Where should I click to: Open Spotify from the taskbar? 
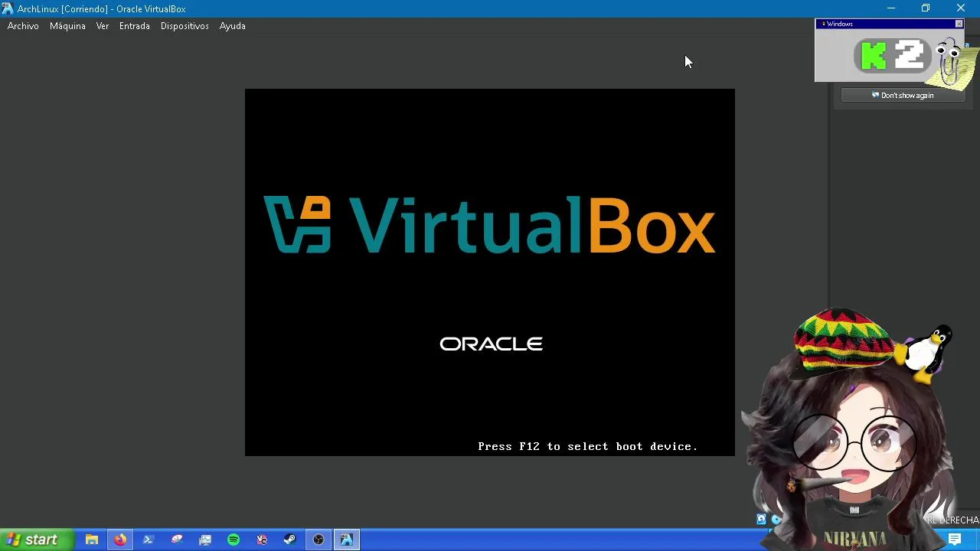click(x=234, y=540)
